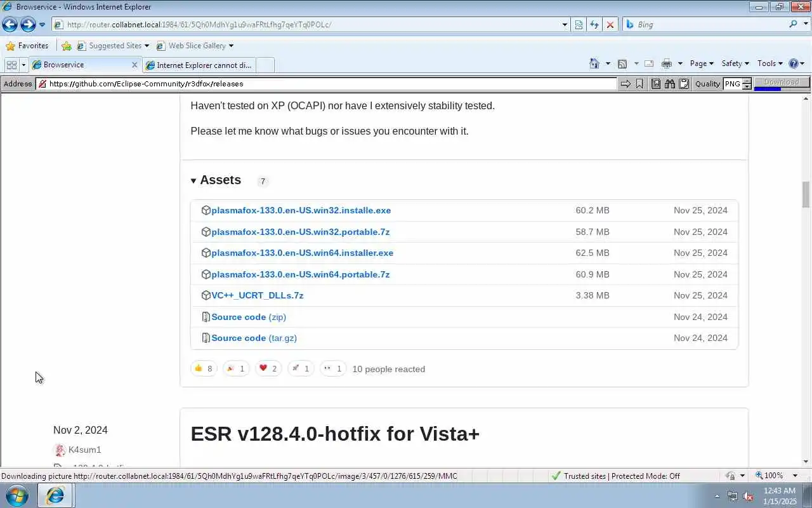Screen dimensions: 812x508
Task: Click the Browservice Go arrow icon
Action: 625,84
